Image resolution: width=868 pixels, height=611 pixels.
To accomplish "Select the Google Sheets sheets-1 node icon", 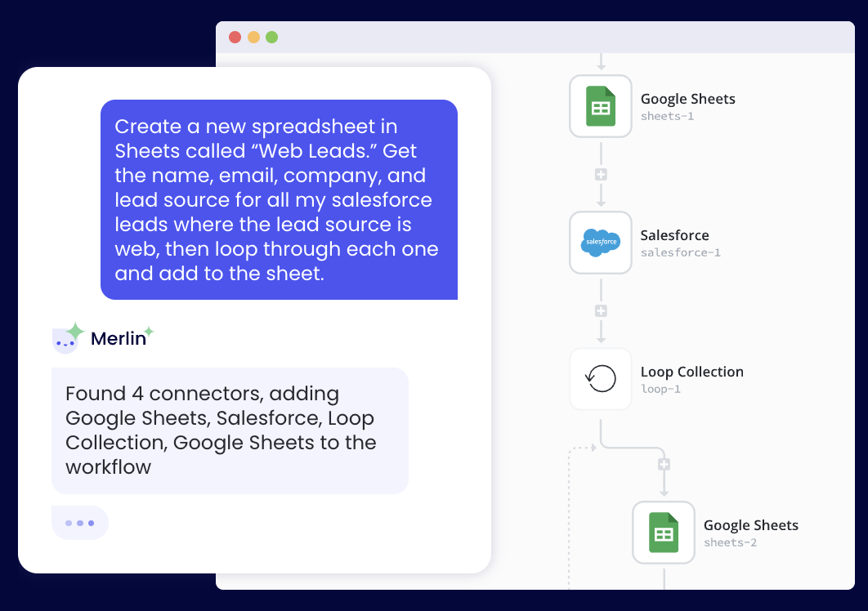I will (x=601, y=106).
